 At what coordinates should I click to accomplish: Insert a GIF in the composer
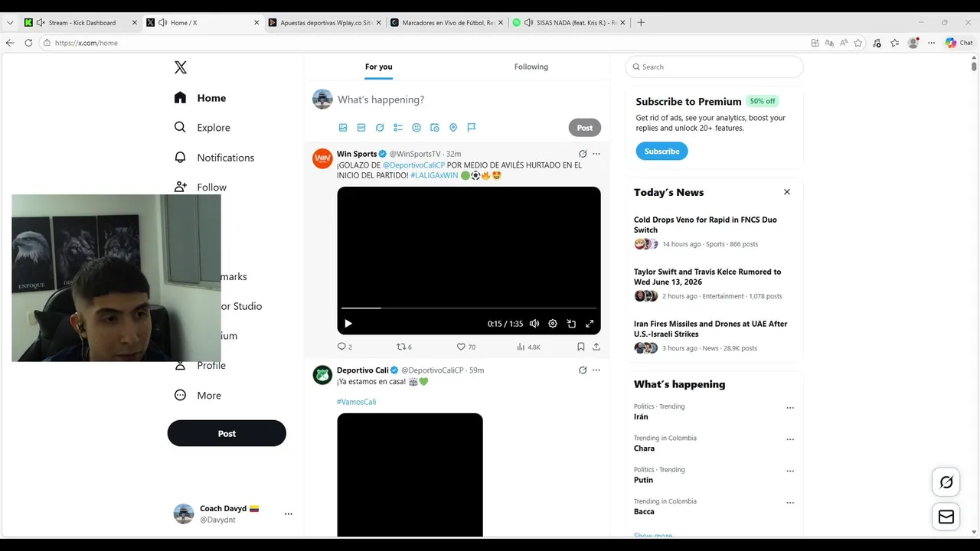click(361, 128)
